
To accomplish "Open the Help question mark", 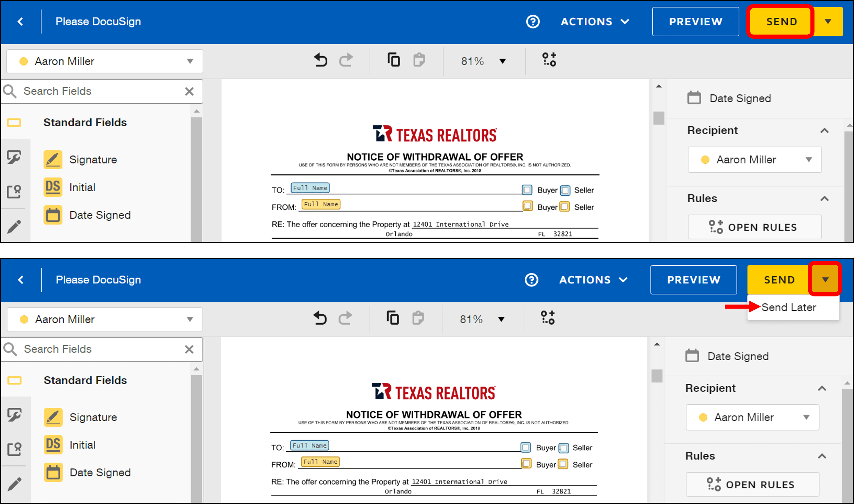I will (533, 21).
